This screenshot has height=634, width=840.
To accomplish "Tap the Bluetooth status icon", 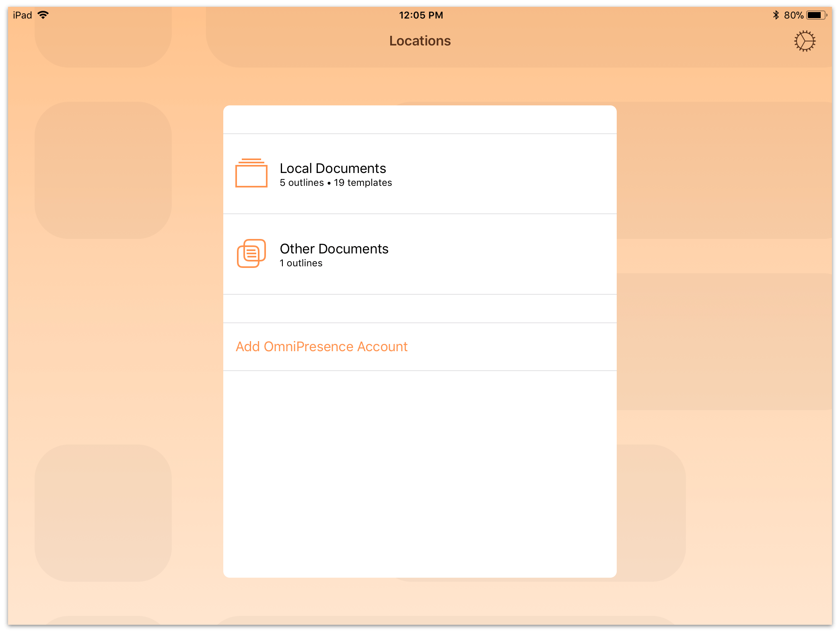I will pyautogui.click(x=776, y=15).
